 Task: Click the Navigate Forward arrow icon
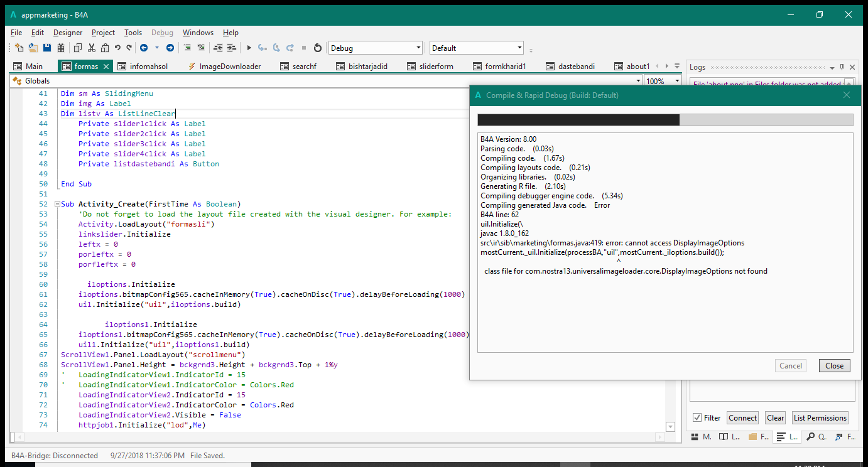click(x=170, y=48)
